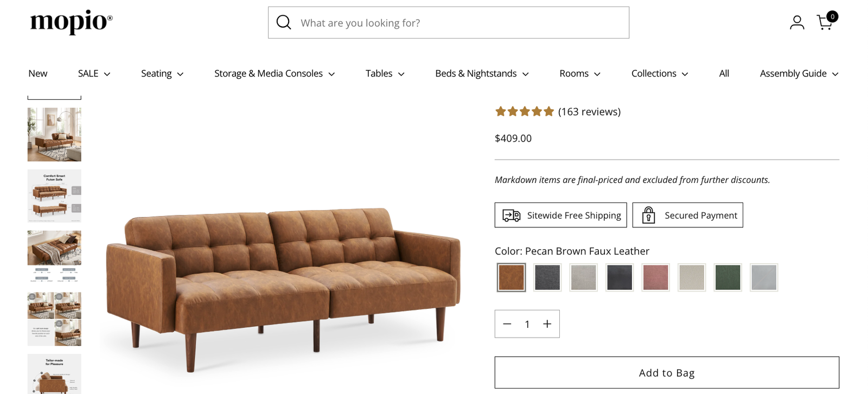Screen dimensions: 868x394
Task: Click the search magnifier icon
Action: pos(284,22)
